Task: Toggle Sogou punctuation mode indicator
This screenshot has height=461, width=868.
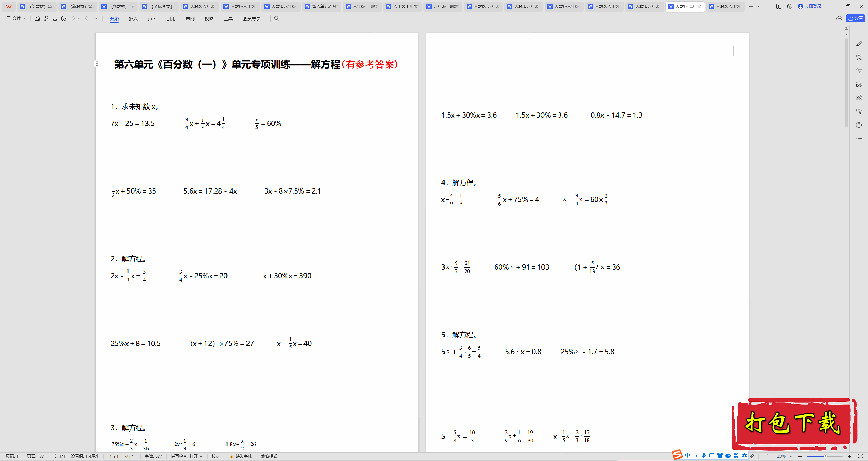Action: pyautogui.click(x=695, y=456)
